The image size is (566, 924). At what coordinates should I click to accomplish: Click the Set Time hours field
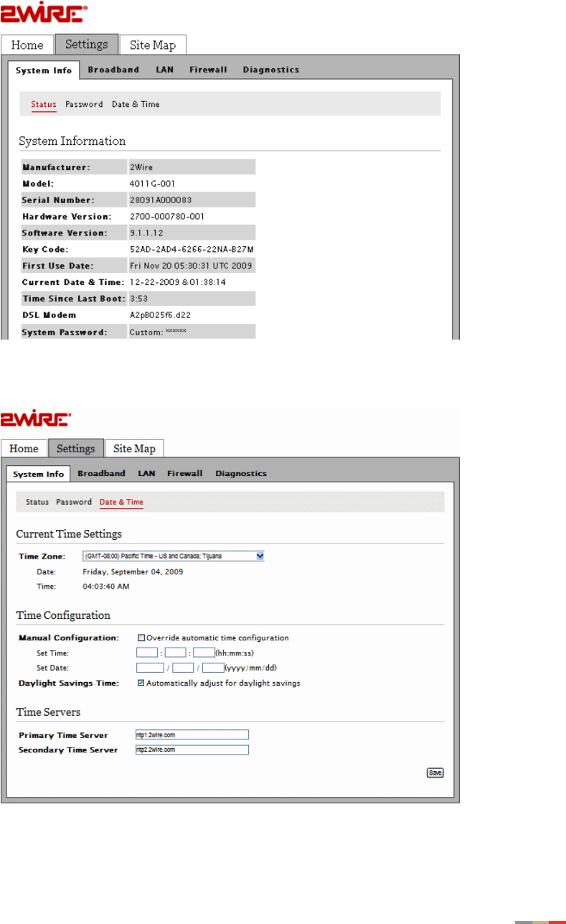(x=146, y=653)
